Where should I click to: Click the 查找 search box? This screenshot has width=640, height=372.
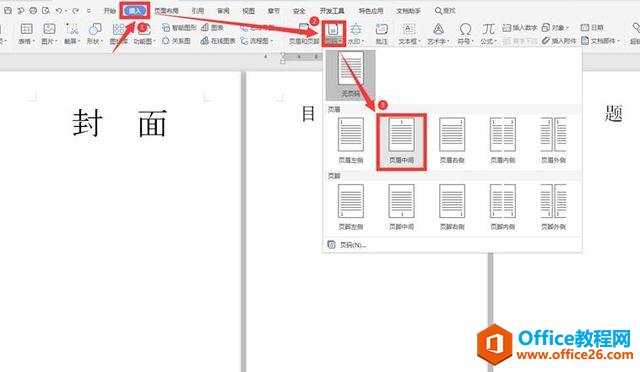[445, 11]
